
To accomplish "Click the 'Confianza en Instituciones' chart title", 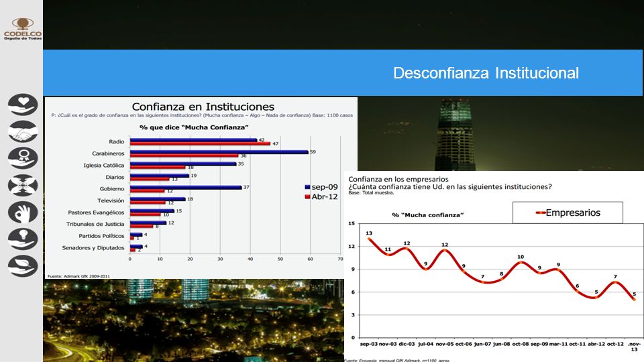I will point(203,107).
